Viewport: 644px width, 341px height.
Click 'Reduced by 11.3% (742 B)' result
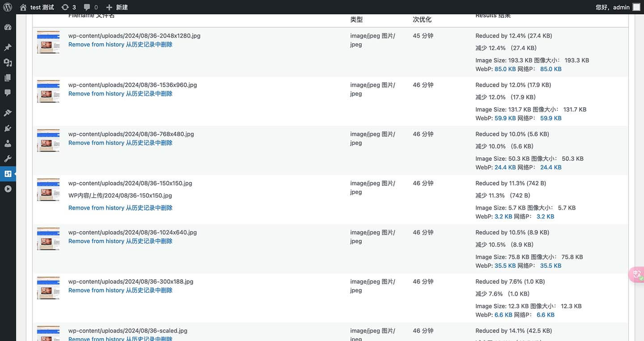pos(511,183)
